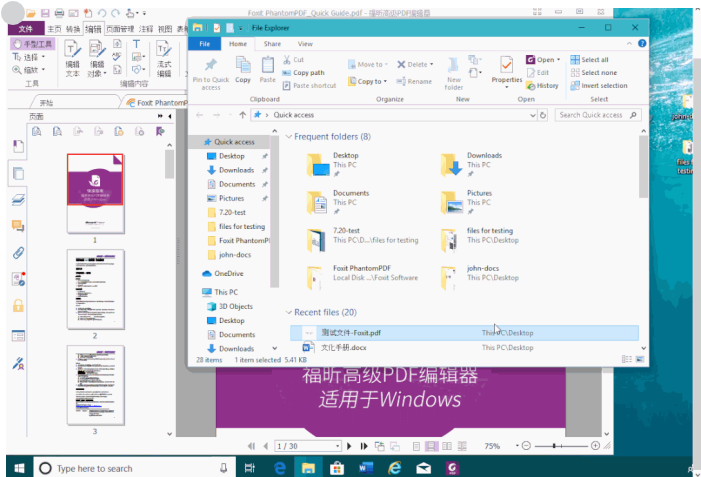
Task: Open the Downloads frequent folder
Action: 471,165
